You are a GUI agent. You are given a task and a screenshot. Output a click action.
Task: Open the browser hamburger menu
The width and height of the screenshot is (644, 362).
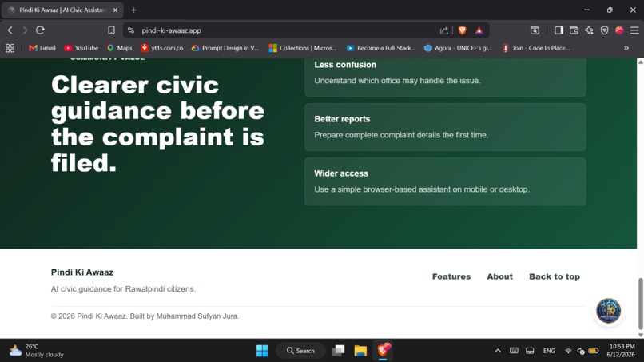[x=634, y=30]
